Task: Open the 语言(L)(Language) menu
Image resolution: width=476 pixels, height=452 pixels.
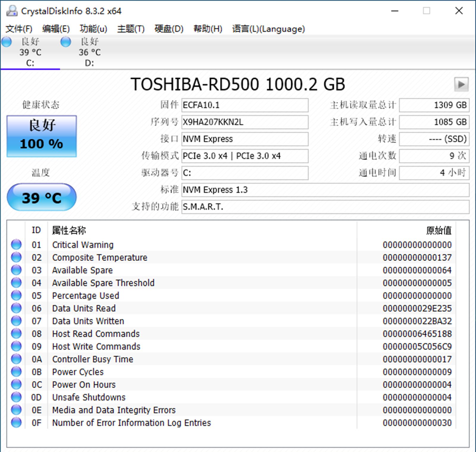Action: point(268,29)
